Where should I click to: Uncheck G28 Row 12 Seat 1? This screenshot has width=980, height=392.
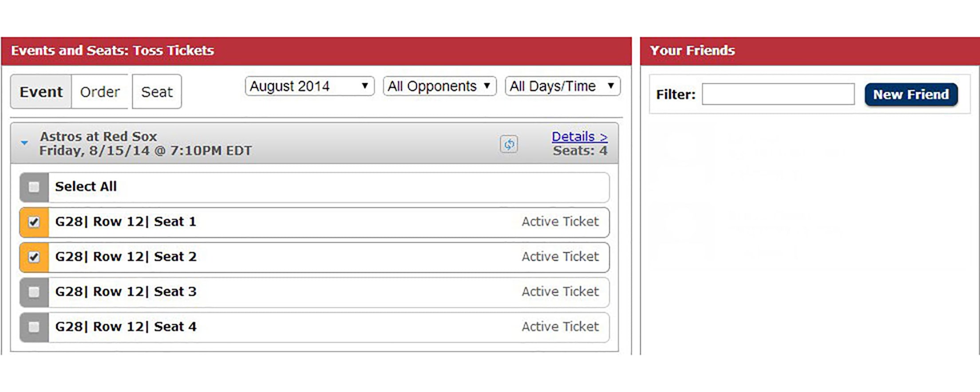pyautogui.click(x=34, y=222)
